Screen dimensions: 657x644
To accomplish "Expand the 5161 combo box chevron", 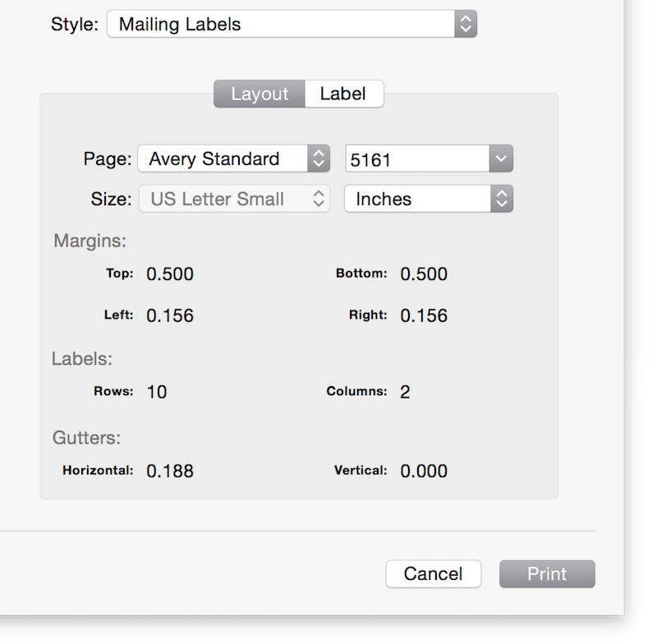I will (x=501, y=159).
